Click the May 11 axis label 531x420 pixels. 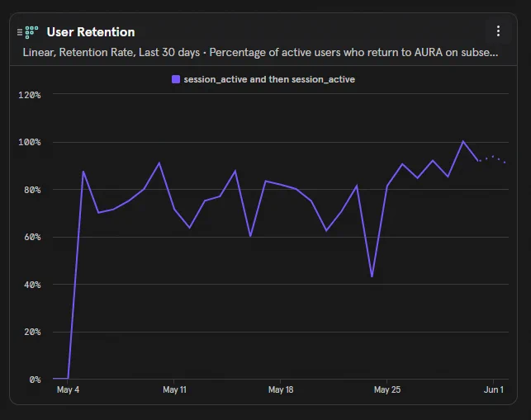[174, 389]
